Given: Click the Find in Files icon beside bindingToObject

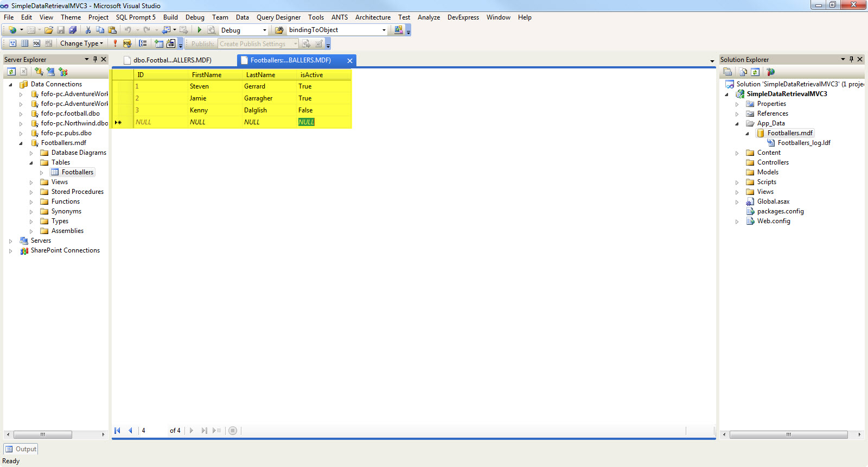Looking at the screenshot, I should point(279,30).
